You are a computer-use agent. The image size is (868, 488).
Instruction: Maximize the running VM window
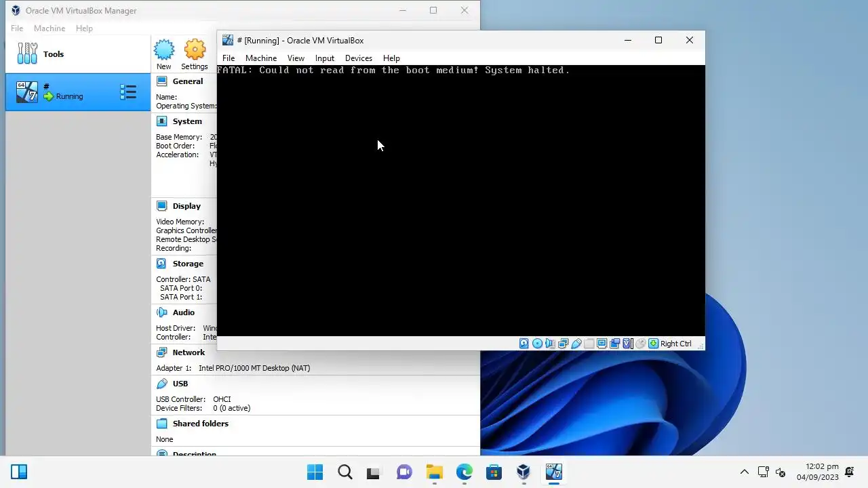[x=658, y=40]
